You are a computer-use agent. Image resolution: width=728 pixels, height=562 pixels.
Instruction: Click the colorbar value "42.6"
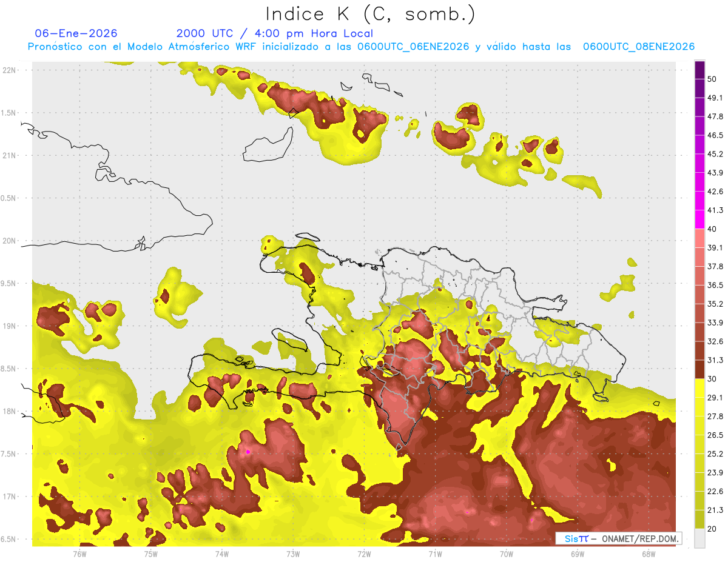click(x=715, y=192)
